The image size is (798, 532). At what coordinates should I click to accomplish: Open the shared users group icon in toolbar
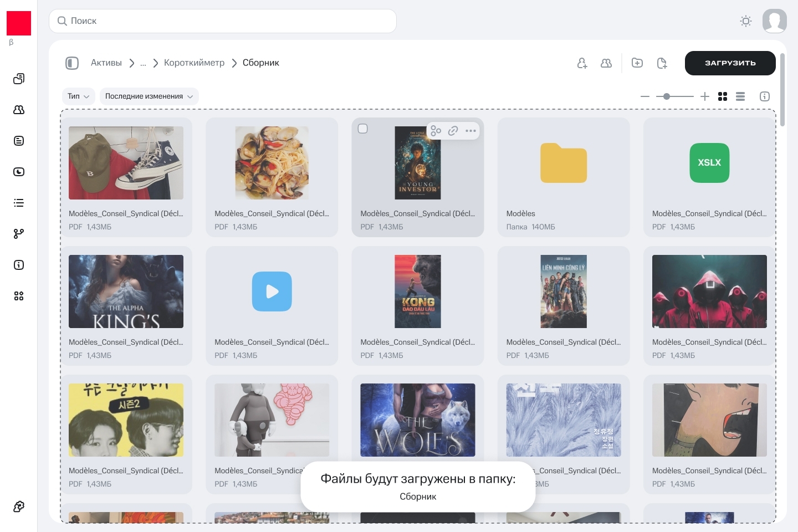pyautogui.click(x=606, y=63)
